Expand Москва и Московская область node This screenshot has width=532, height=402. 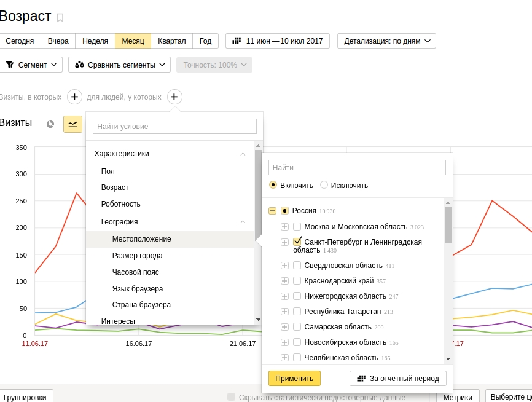coord(284,226)
